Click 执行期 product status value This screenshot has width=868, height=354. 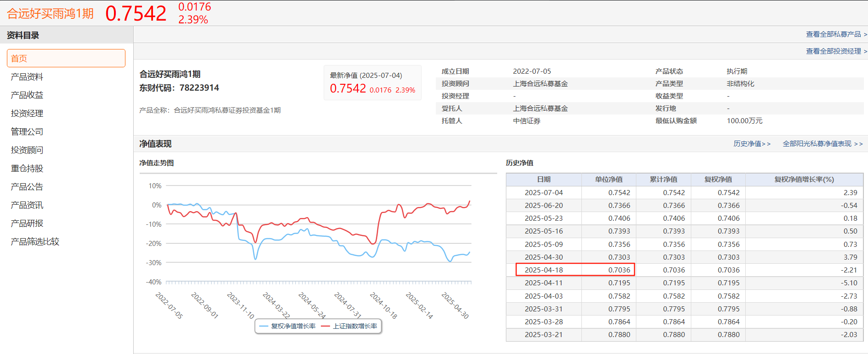click(737, 71)
